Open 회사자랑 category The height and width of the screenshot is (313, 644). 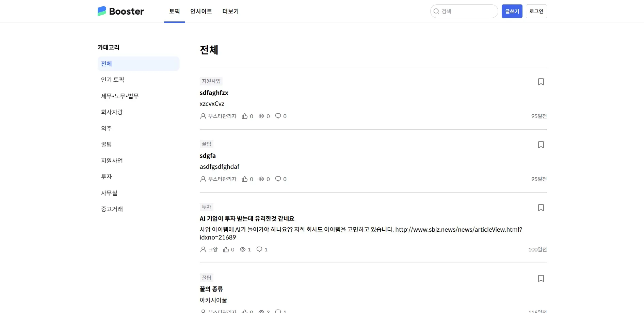[x=139, y=112]
